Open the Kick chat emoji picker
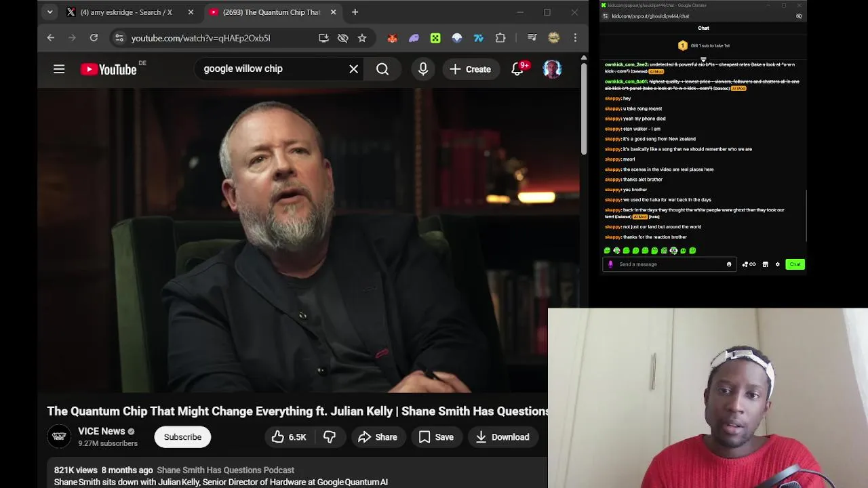 [x=729, y=264]
